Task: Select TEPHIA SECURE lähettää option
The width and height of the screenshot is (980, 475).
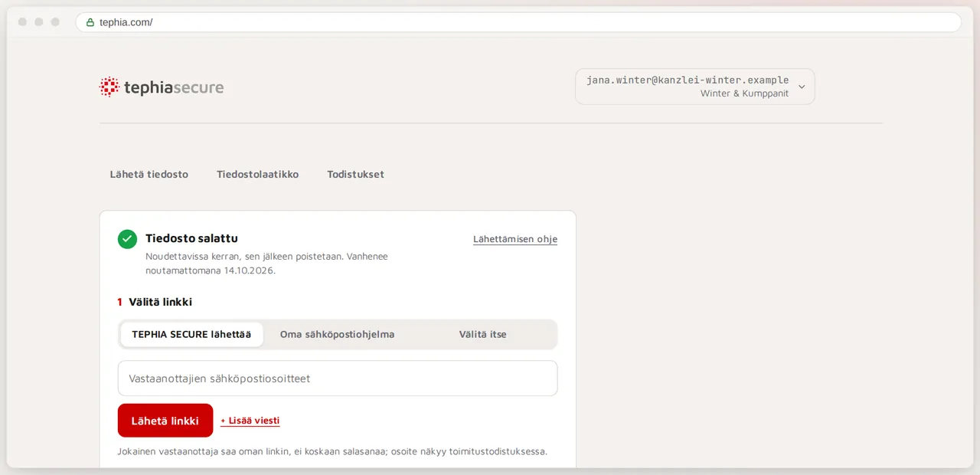Action: coord(191,334)
